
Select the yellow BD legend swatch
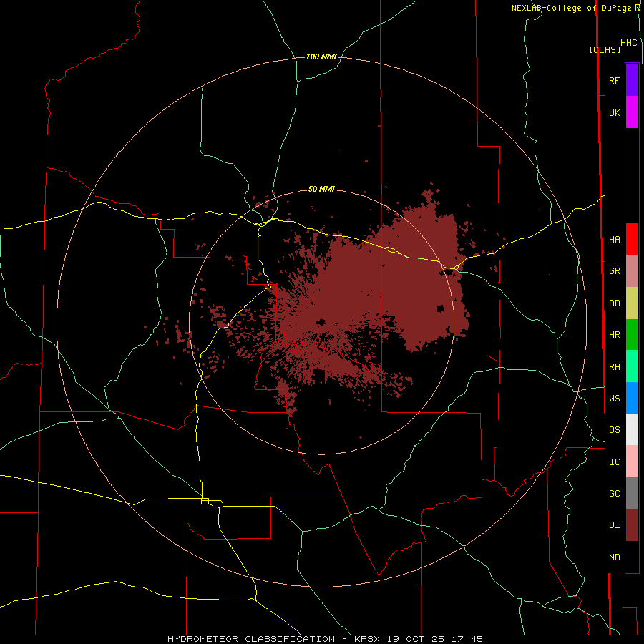click(632, 303)
